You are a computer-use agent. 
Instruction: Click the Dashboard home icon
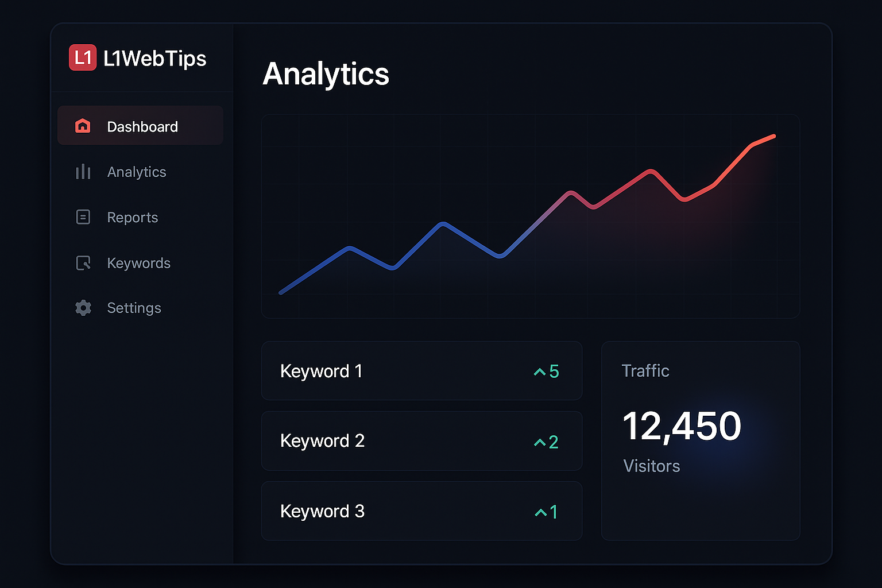[83, 126]
